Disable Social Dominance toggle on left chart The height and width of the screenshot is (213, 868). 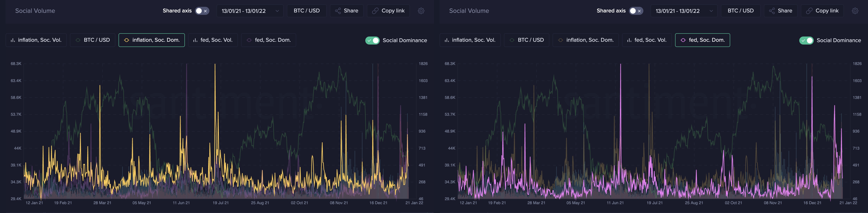point(372,40)
